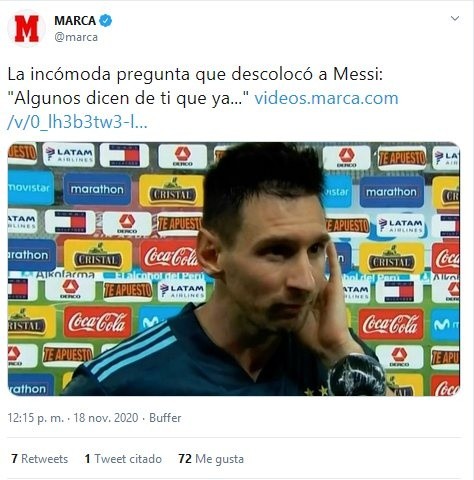Open the MARCA display name profile
Screen dimensions: 474x480
[75, 21]
